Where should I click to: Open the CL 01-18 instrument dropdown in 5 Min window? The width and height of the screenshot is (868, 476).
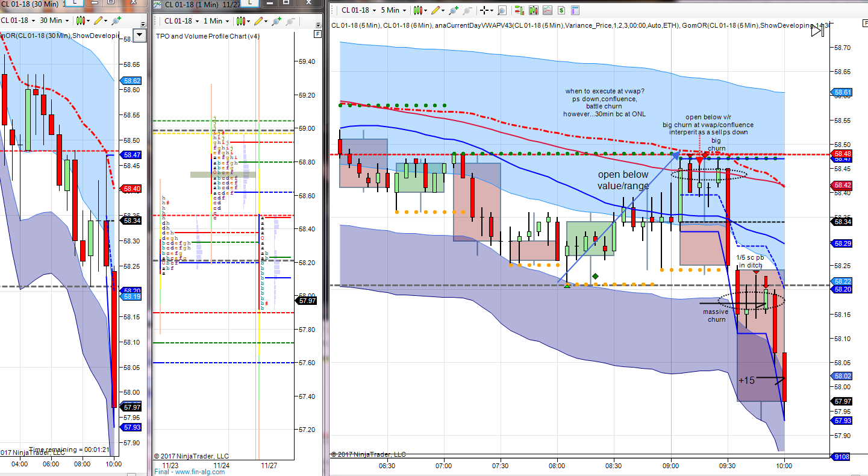[359, 10]
